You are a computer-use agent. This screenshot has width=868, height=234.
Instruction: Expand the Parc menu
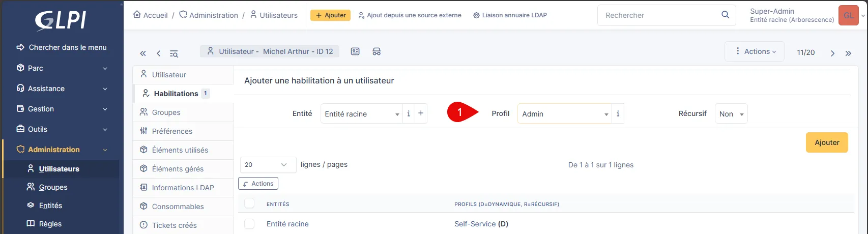[62, 68]
